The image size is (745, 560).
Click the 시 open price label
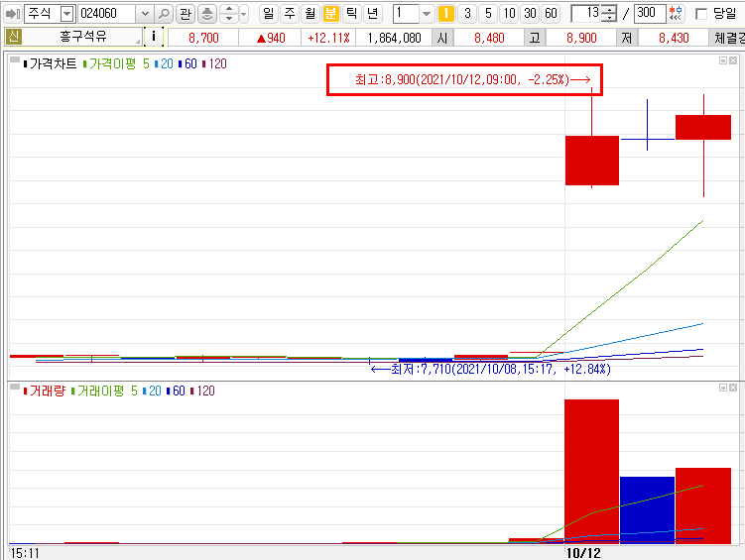point(442,38)
